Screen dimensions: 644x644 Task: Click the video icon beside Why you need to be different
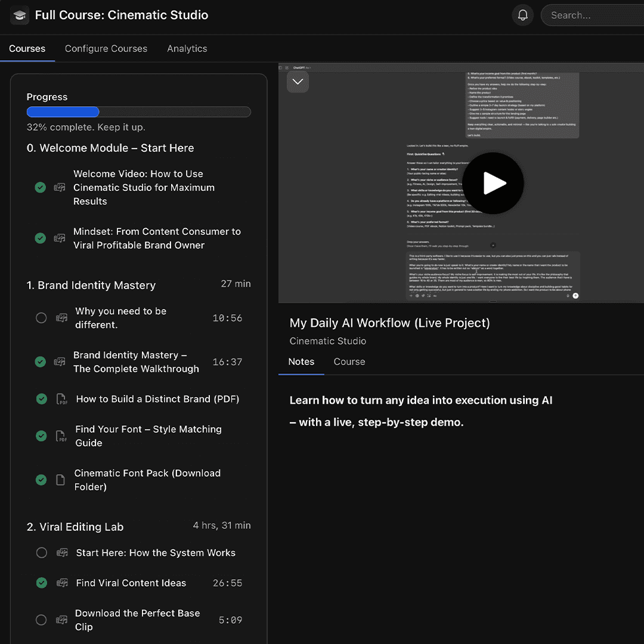(61, 318)
